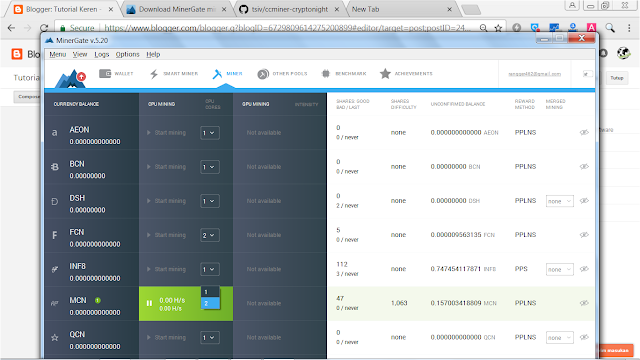The height and width of the screenshot is (360, 640).
Task: Open the Achievements tab
Action: pos(406,73)
